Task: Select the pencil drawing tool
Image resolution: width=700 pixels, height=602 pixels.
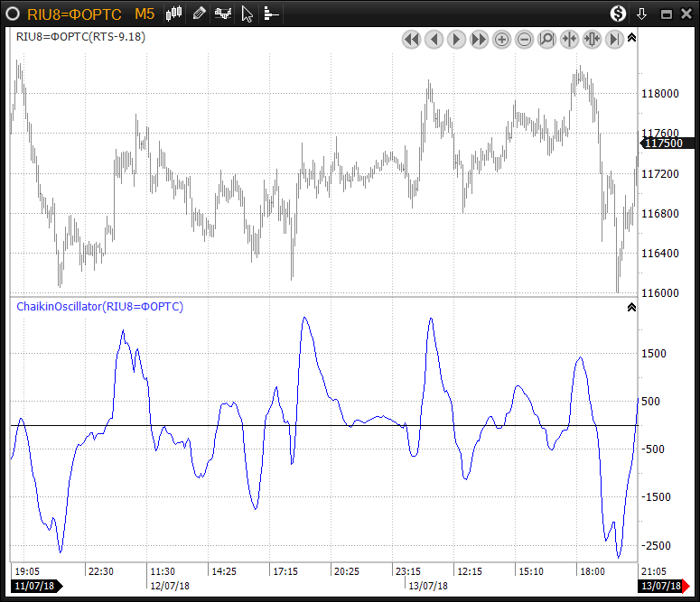Action: tap(199, 14)
